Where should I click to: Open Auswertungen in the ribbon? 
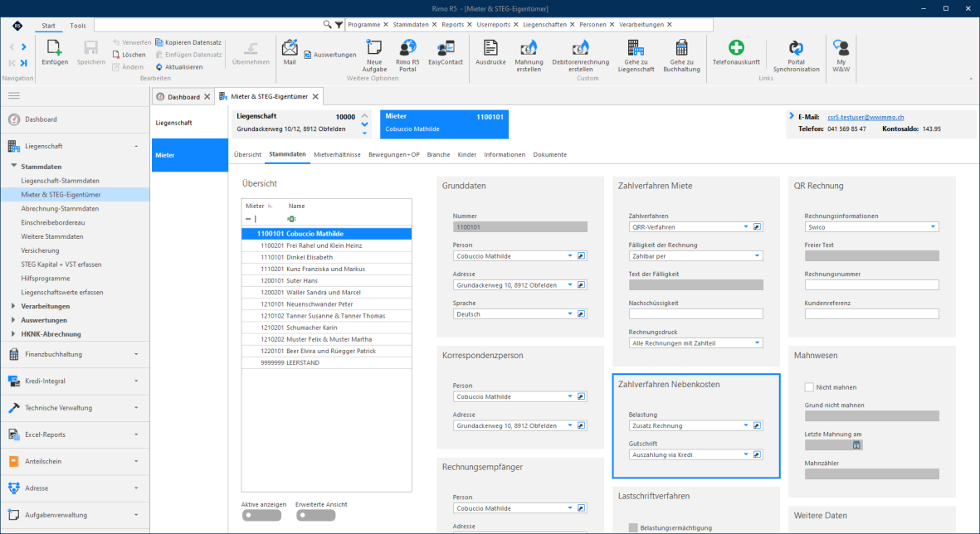330,55
